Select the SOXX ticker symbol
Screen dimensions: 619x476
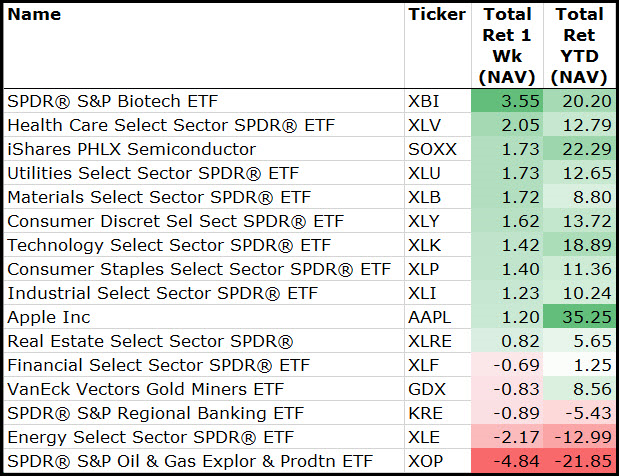(x=431, y=149)
